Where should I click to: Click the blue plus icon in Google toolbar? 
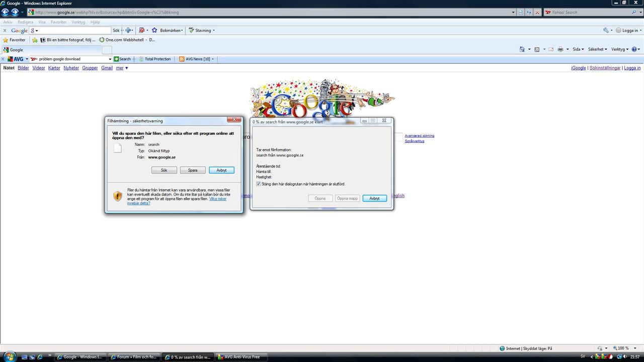tap(128, 31)
